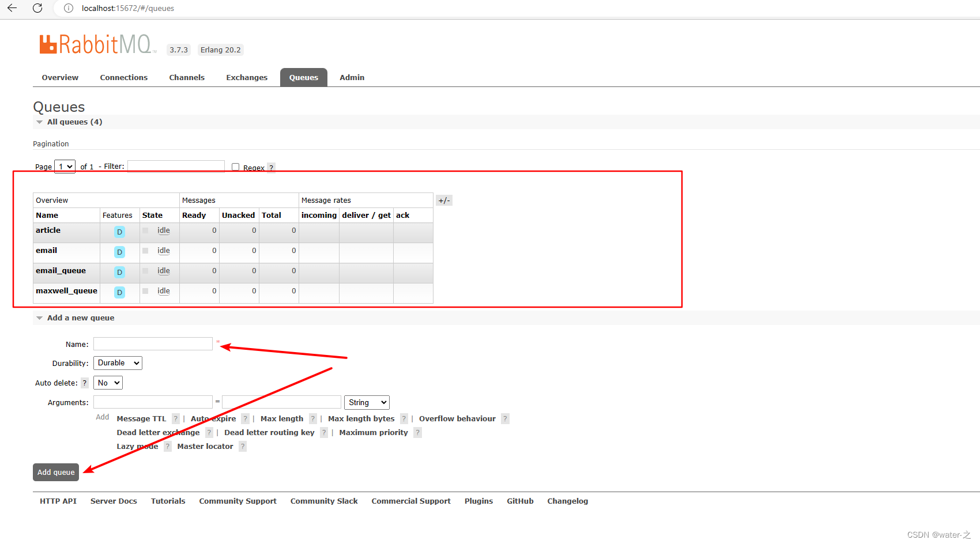980x544 pixels.
Task: Open help icon for Max length bytes
Action: [404, 419]
